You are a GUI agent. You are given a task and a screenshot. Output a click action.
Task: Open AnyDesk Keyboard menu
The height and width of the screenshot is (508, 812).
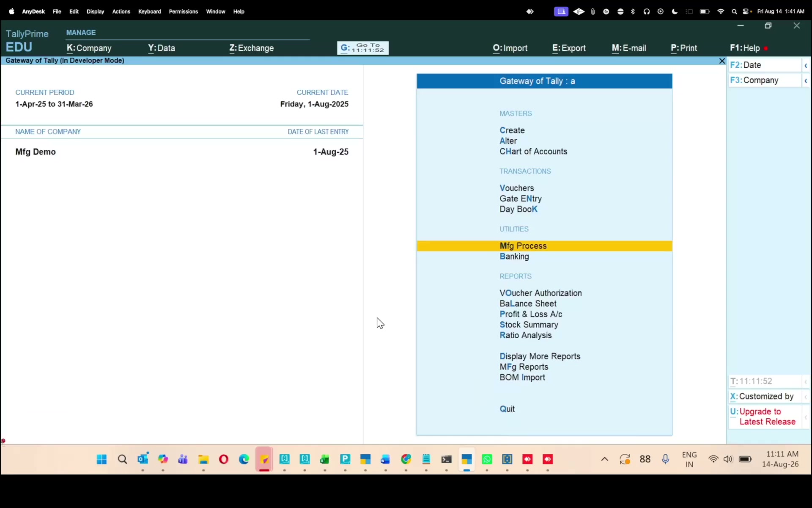coord(149,11)
